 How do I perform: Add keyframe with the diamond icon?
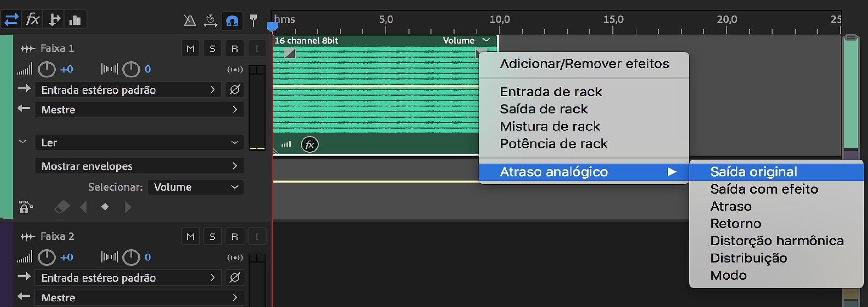[105, 207]
